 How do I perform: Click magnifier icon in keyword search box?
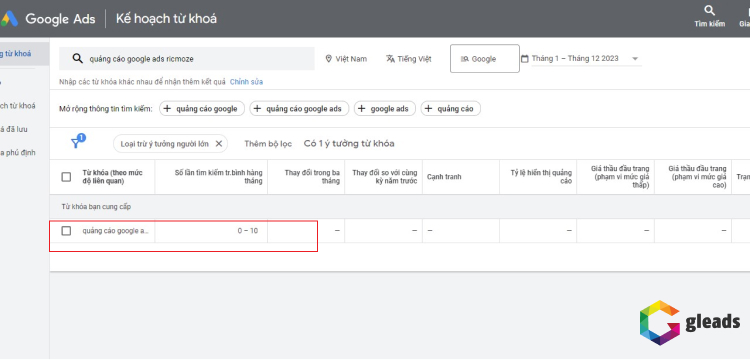(77, 59)
